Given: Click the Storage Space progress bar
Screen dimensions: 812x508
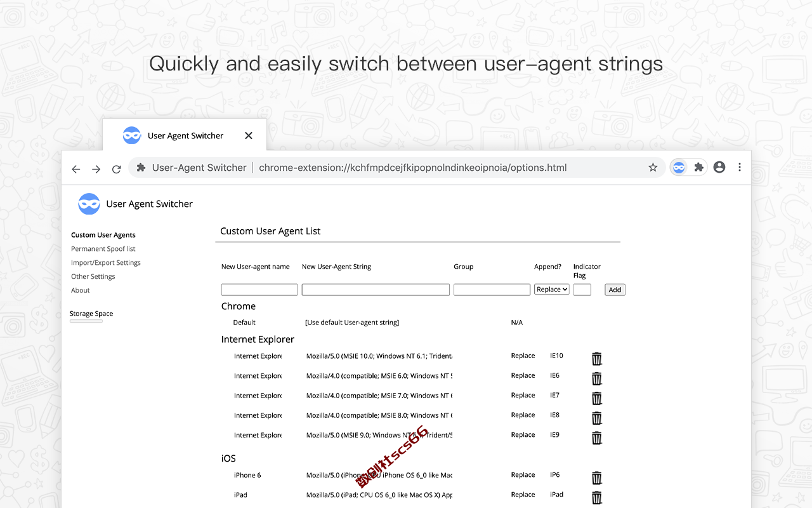Looking at the screenshot, I should click(86, 321).
